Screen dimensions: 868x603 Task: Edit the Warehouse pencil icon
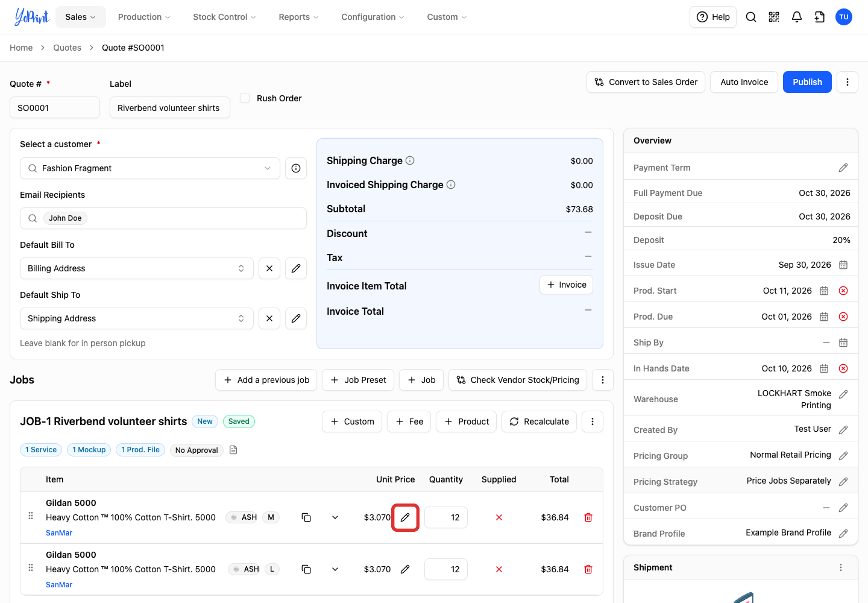coord(843,394)
